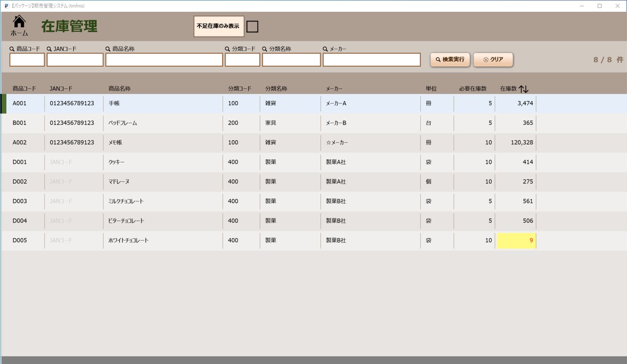Focus the 分類コード search field
The width and height of the screenshot is (627, 364).
click(243, 60)
